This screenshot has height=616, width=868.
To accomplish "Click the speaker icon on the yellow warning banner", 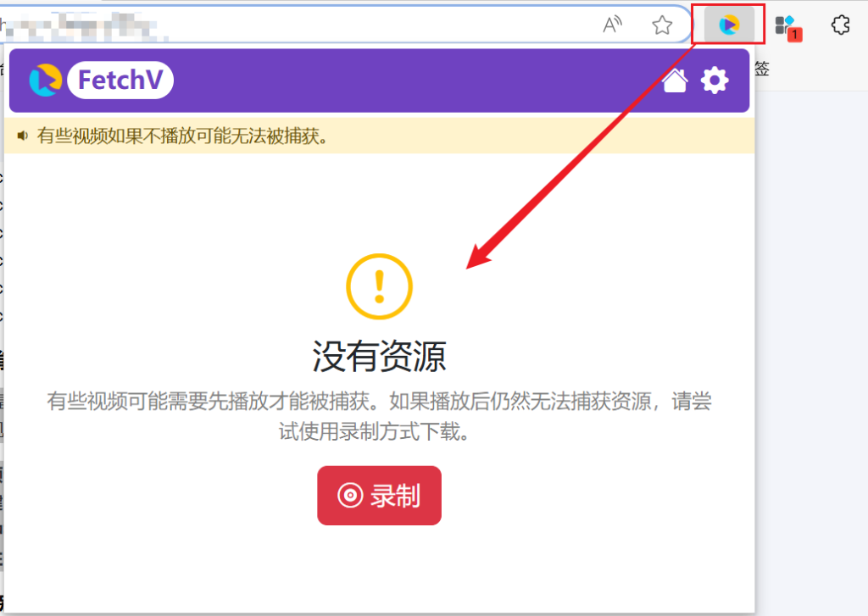I will point(21,134).
